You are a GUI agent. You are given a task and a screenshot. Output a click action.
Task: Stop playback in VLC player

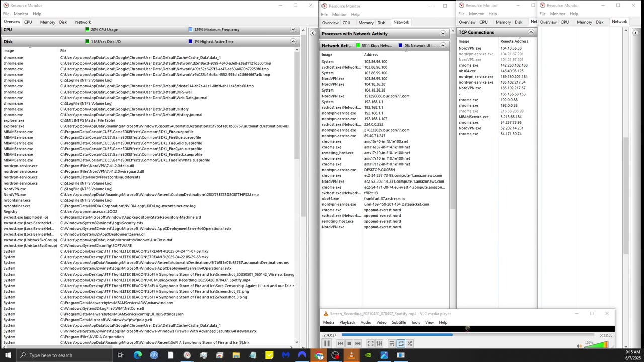349,344
